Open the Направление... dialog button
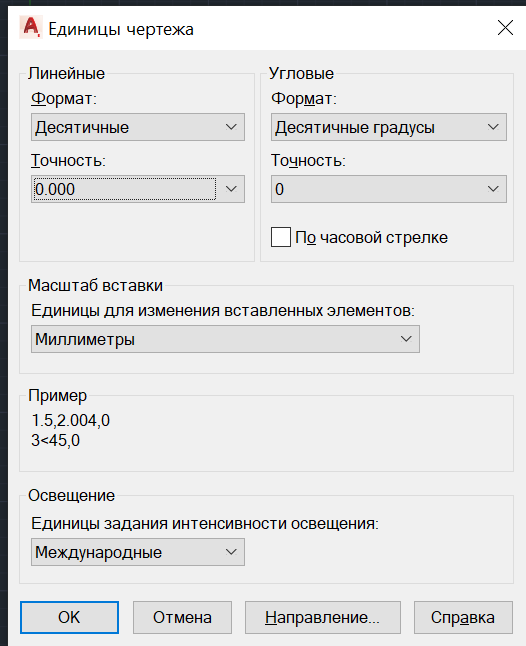The image size is (526, 646). [323, 617]
